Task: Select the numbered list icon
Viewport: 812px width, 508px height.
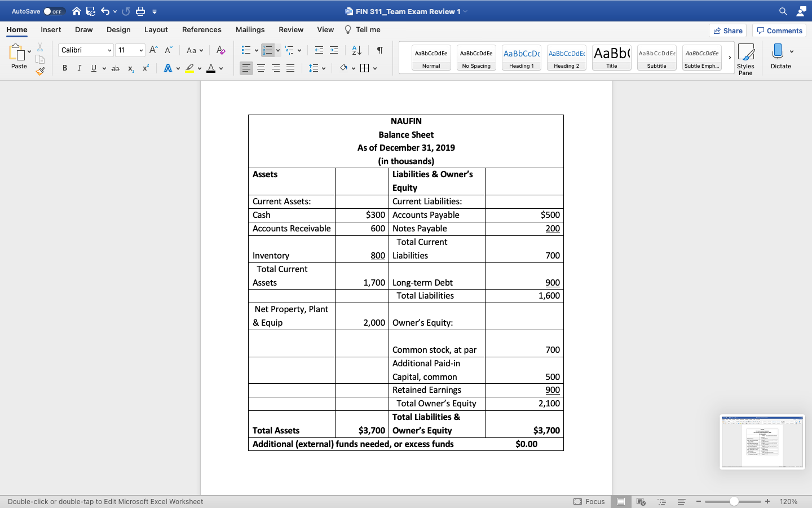Action: pyautogui.click(x=268, y=50)
